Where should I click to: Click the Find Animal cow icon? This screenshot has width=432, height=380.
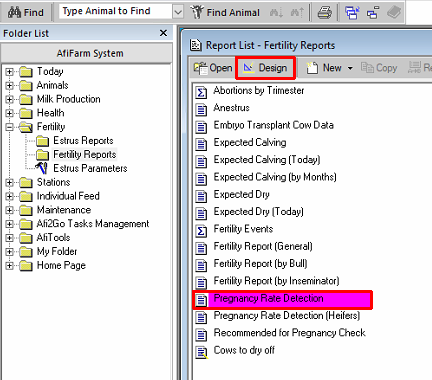click(x=197, y=12)
